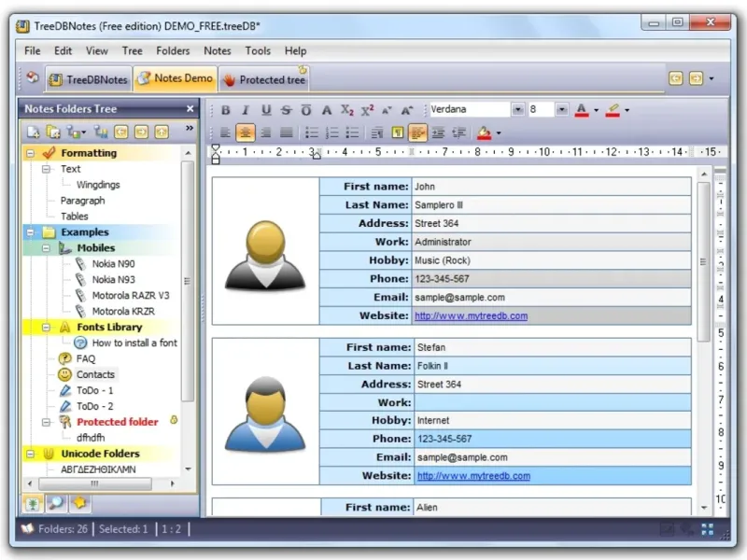Open highlight color dropdown arrow
The width and height of the screenshot is (747, 560).
(627, 110)
